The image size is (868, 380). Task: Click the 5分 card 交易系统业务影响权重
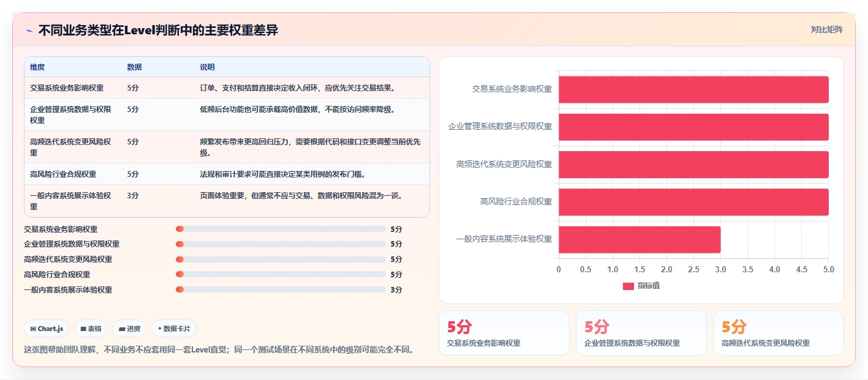point(504,333)
